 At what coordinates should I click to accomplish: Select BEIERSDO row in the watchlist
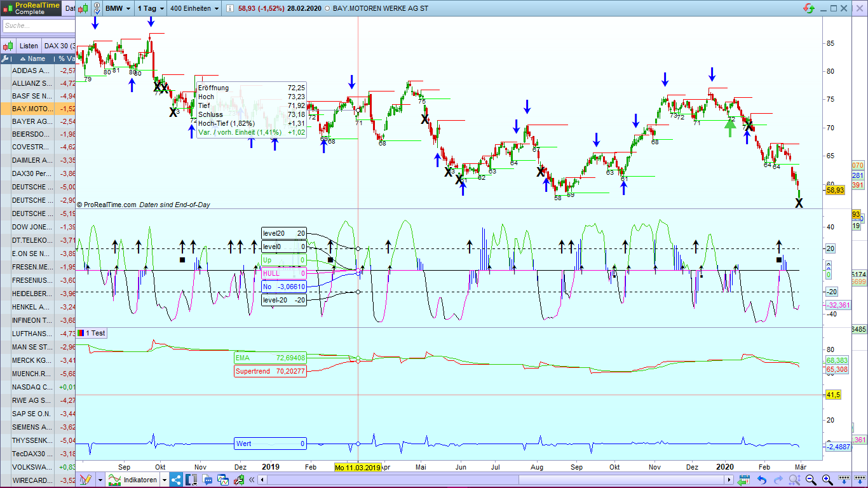[x=38, y=134]
